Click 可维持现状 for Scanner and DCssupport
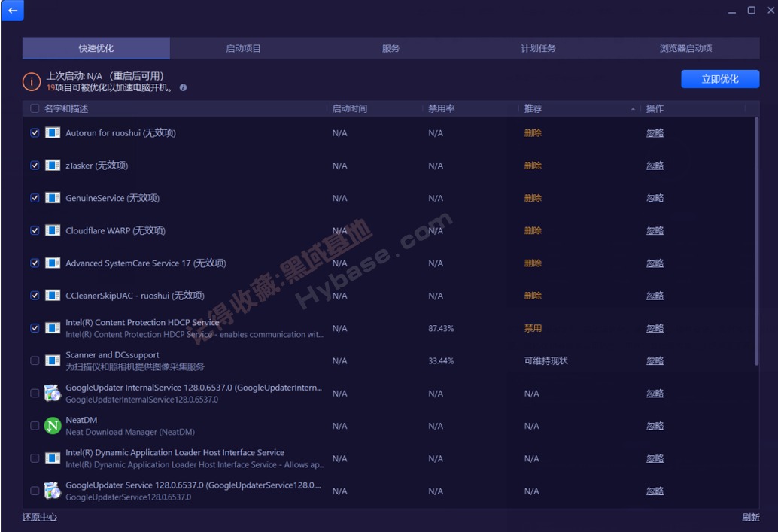This screenshot has width=778, height=532. point(546,360)
